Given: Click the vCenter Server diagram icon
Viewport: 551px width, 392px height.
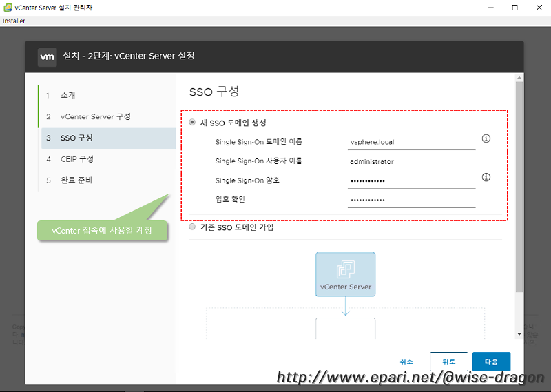Looking at the screenshot, I should tap(346, 274).
